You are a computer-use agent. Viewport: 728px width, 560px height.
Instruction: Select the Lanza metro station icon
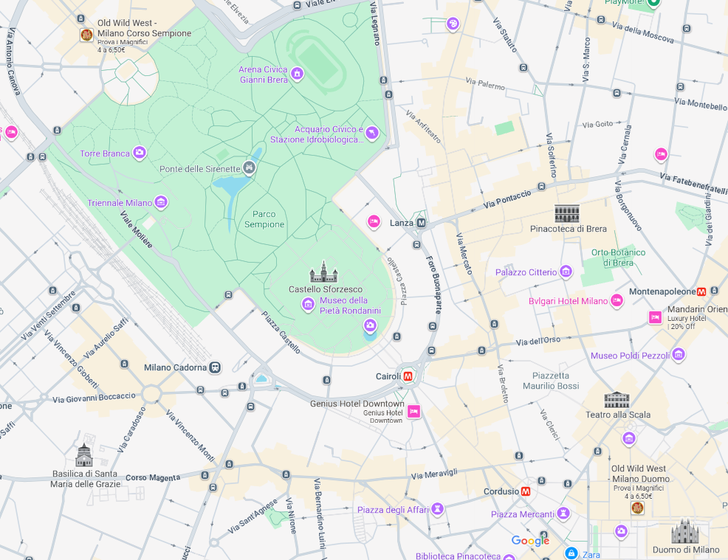coord(421,223)
